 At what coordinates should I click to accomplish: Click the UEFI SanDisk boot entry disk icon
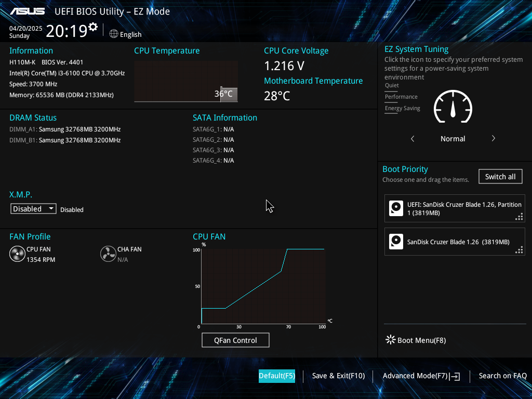point(396,208)
